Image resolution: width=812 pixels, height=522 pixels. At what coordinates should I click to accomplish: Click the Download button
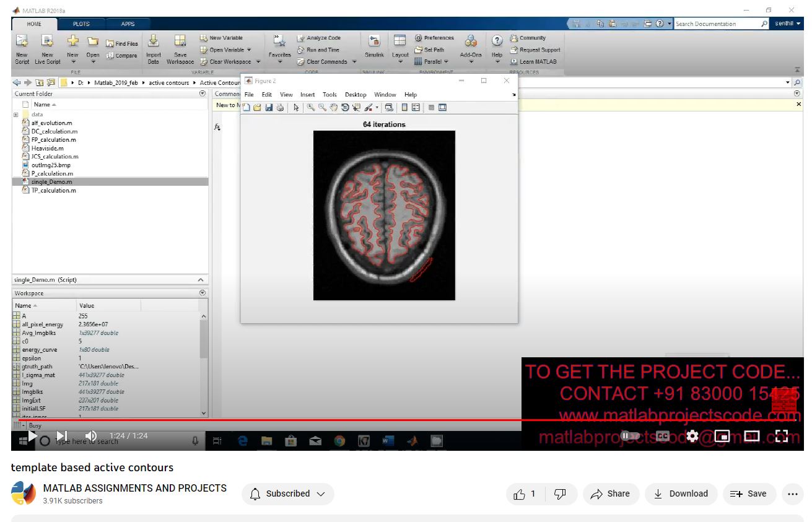681,494
